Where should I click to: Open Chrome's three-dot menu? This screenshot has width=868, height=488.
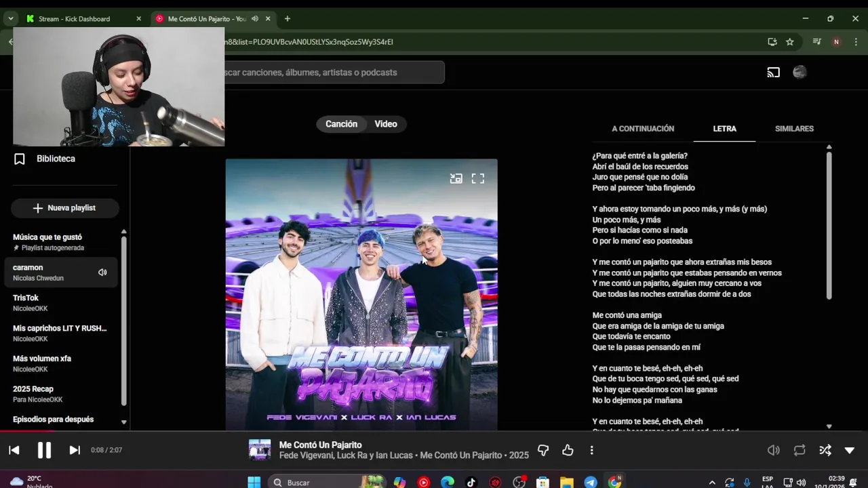point(855,42)
